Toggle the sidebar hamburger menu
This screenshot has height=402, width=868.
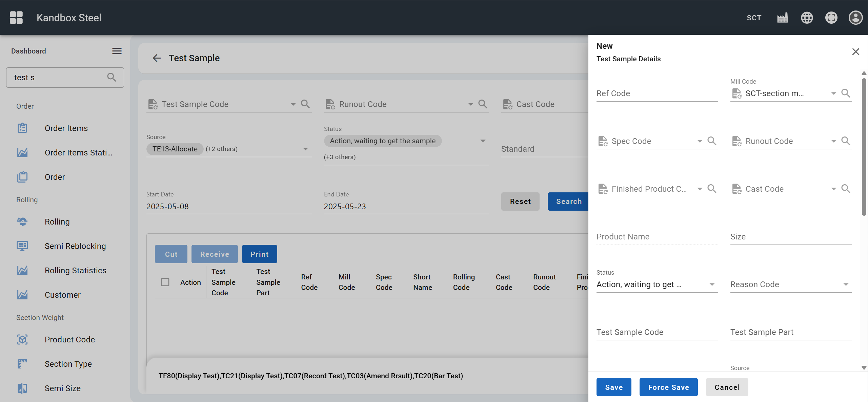point(117,51)
